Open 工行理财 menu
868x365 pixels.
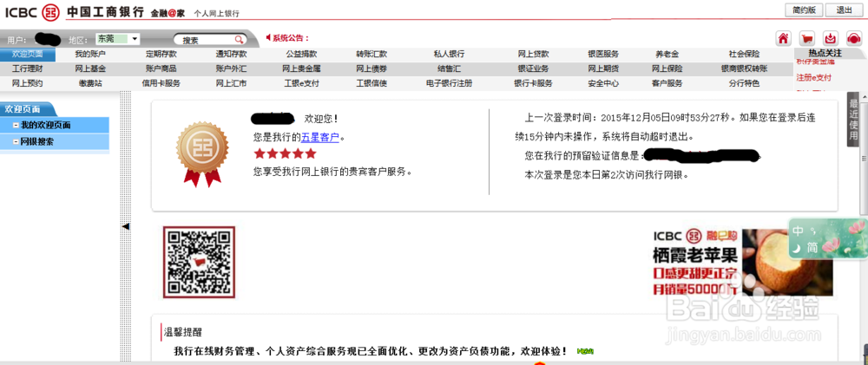click(28, 69)
